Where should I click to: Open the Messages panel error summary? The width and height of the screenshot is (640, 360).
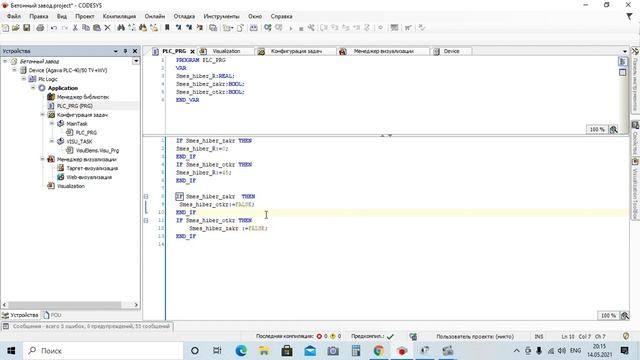(88, 327)
